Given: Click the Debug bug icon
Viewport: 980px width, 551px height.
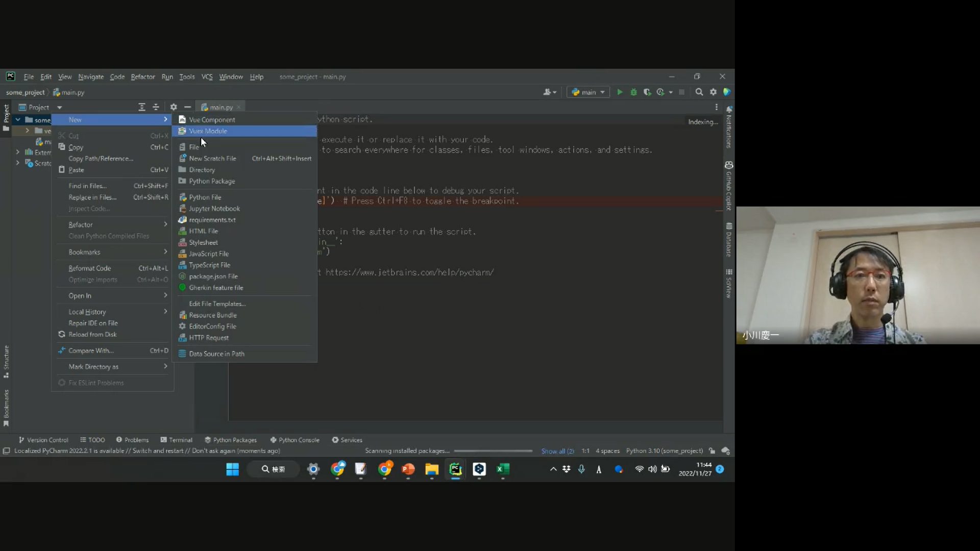Looking at the screenshot, I should [x=633, y=92].
